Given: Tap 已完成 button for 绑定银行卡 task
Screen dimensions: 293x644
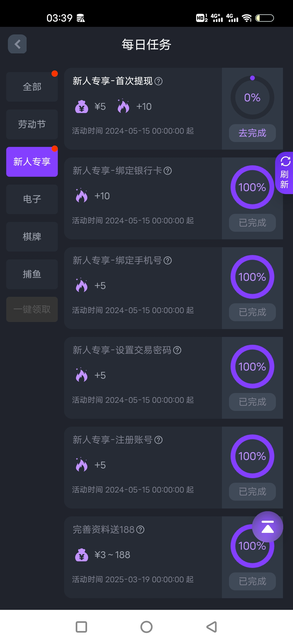Looking at the screenshot, I should pos(252,223).
